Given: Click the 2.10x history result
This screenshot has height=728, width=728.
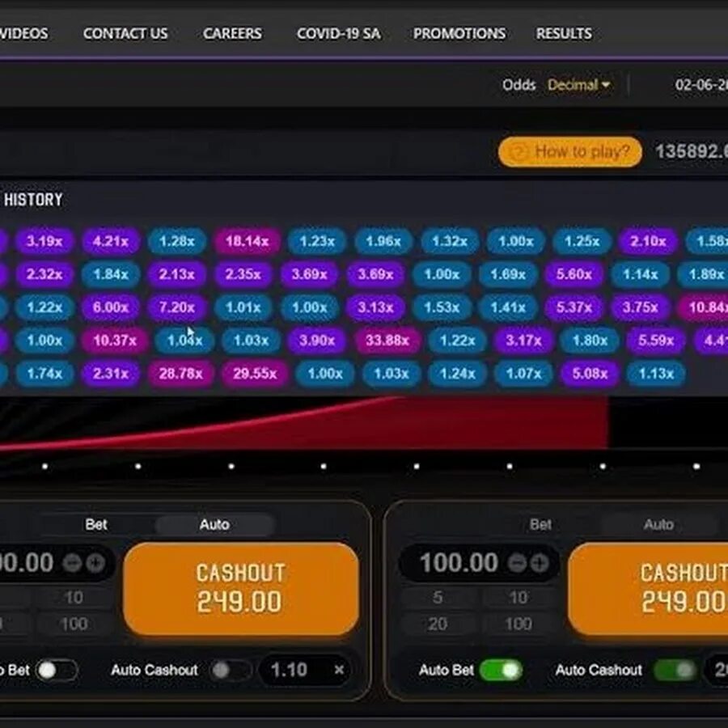Looking at the screenshot, I should click(648, 241).
